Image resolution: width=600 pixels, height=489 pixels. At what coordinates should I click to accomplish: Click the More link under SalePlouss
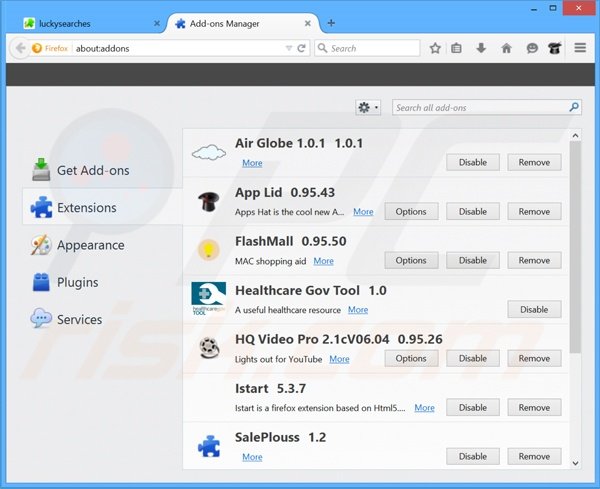point(252,457)
